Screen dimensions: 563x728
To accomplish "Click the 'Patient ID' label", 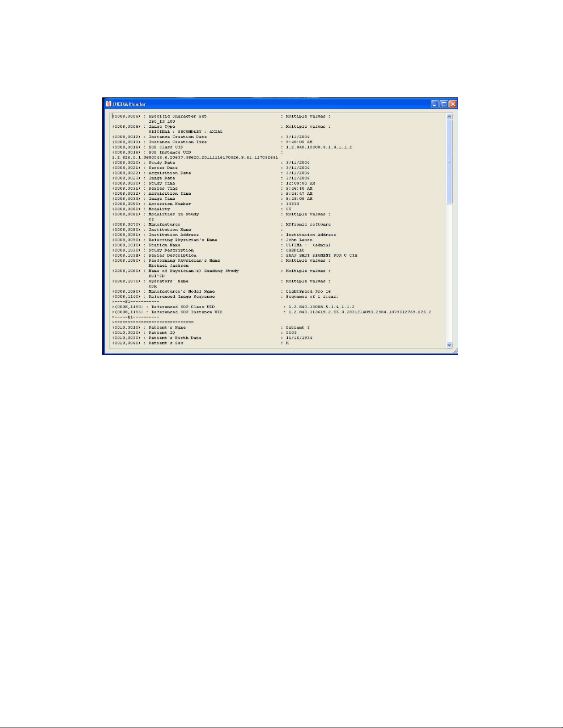I will pos(162,333).
